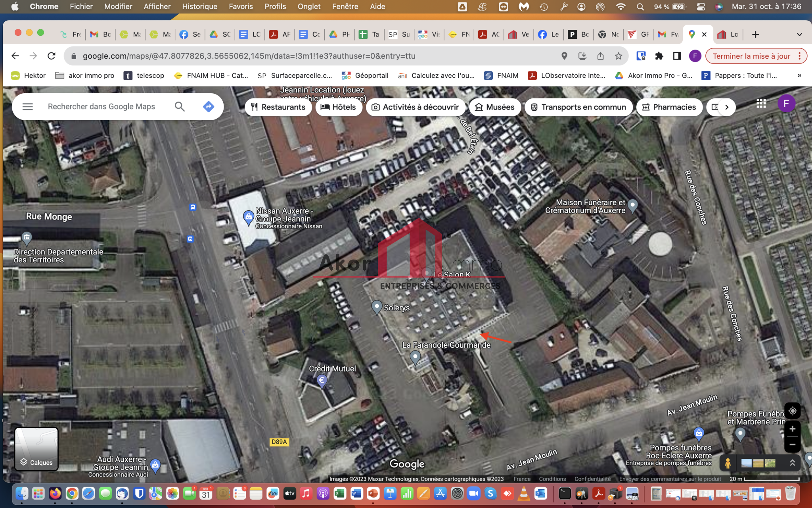
Task: Open Finder from the Dock
Action: click(x=21, y=494)
